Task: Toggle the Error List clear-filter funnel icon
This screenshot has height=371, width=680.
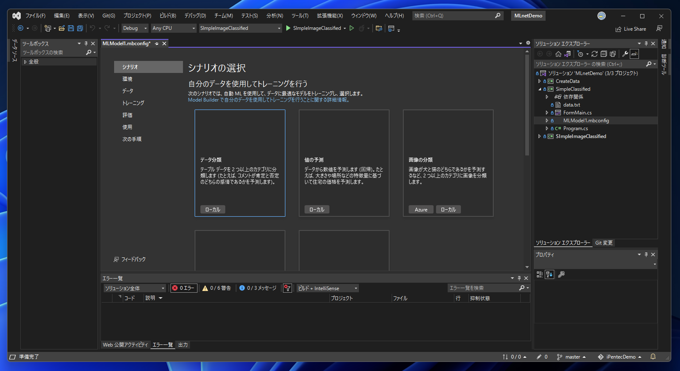Action: pos(287,288)
